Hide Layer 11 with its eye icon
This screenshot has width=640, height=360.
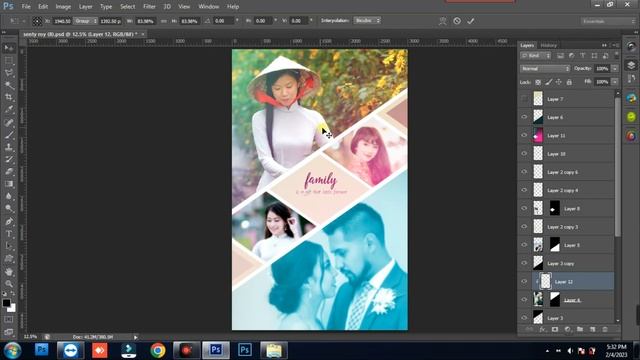tap(524, 135)
